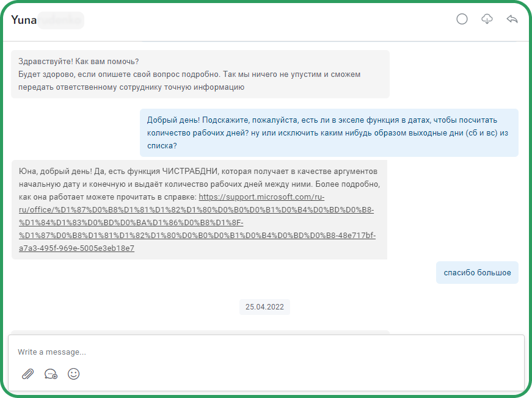The image size is (532, 398).
Task: Select the "Добрый день! Подскажите" question message
Action: (x=329, y=133)
